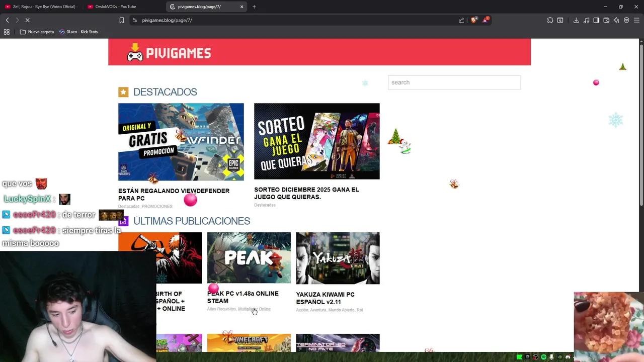Open Sorteo gana el juego thumbnail
This screenshot has height=362, width=644.
click(317, 141)
